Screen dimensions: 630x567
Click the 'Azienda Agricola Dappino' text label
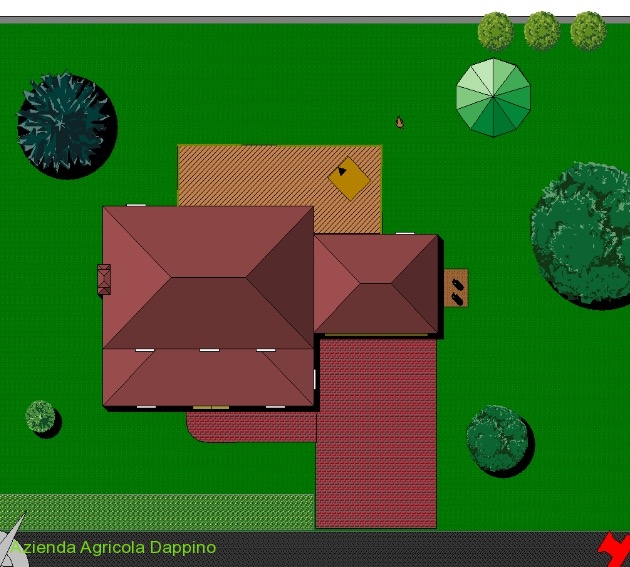(113, 547)
